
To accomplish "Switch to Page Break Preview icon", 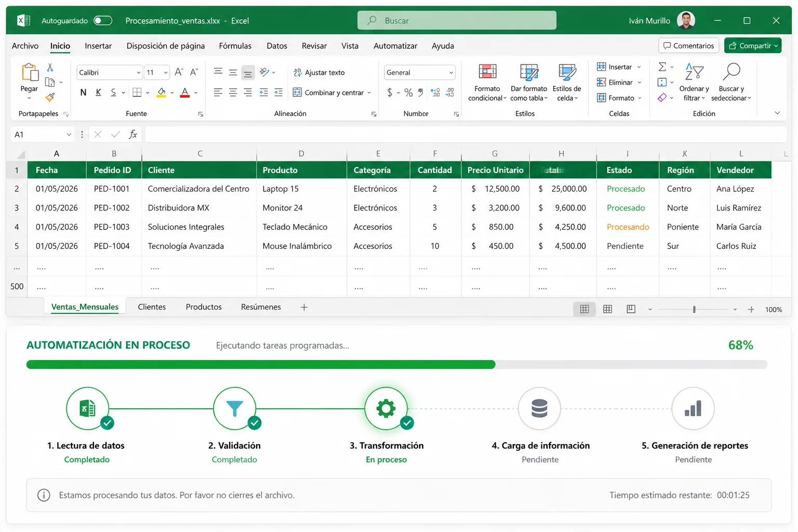I will click(631, 309).
